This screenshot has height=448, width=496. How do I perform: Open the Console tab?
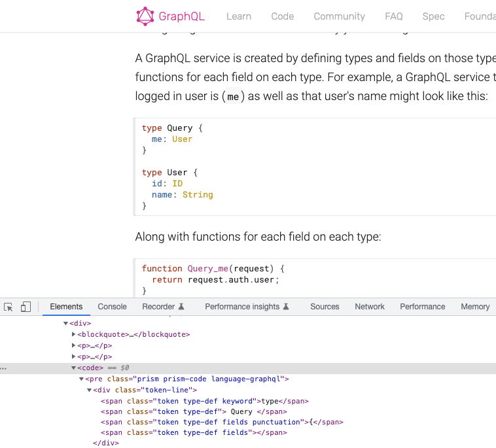click(112, 307)
